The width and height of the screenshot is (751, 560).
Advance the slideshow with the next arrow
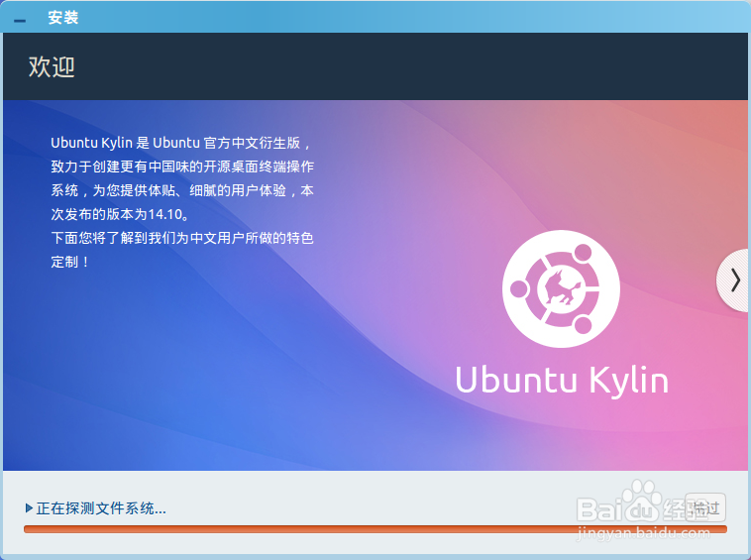734,280
